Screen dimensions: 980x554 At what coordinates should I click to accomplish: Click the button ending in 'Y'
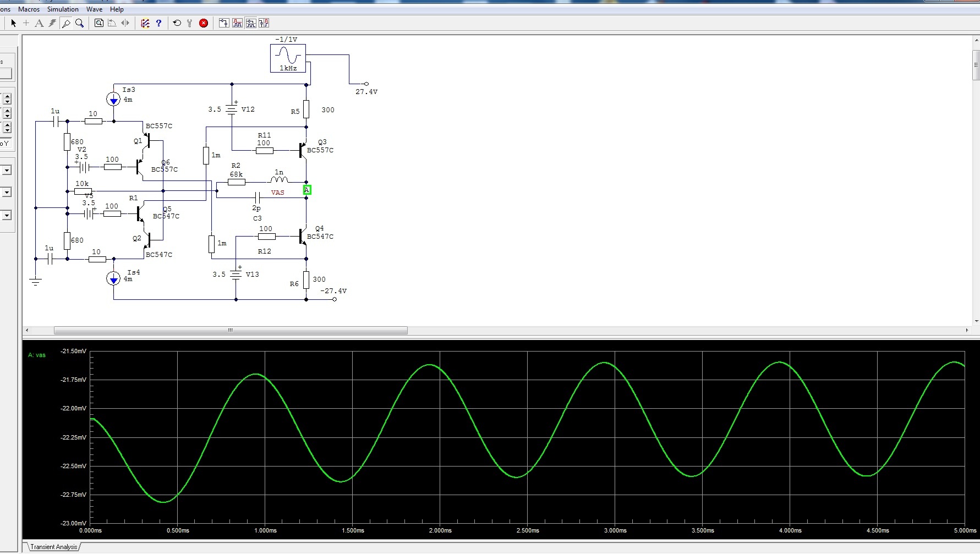(x=5, y=144)
